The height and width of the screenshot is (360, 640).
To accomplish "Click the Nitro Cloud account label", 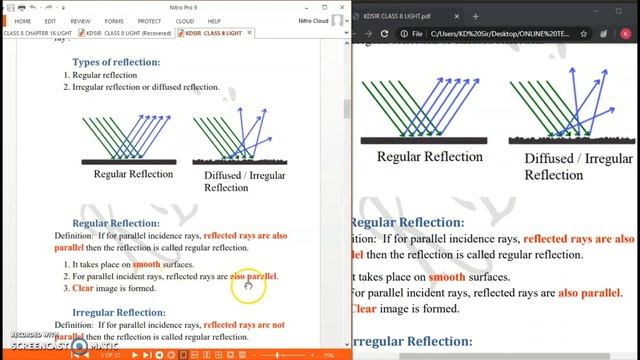I will (x=313, y=21).
